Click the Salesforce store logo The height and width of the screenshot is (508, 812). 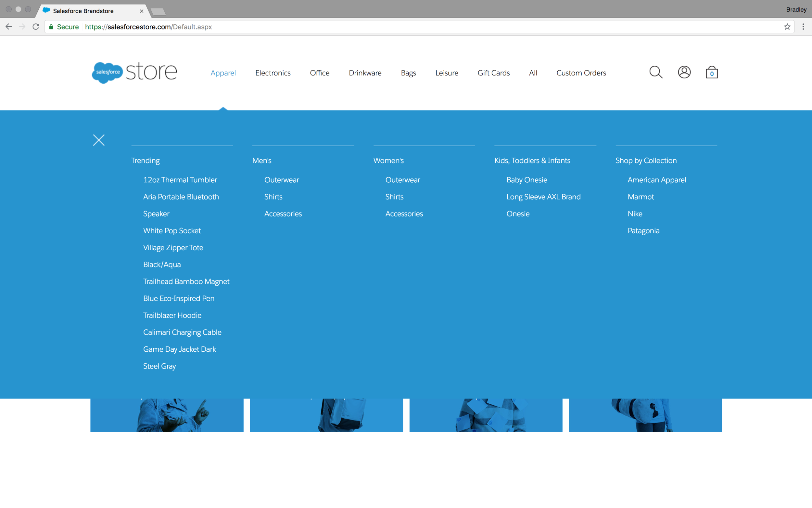tap(134, 72)
